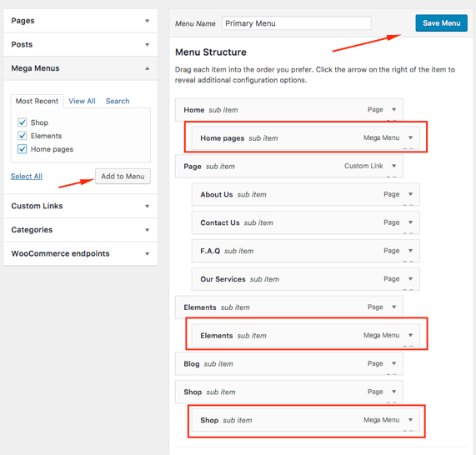This screenshot has height=455, width=476.
Task: Click the Menu Name input field
Action: (296, 23)
